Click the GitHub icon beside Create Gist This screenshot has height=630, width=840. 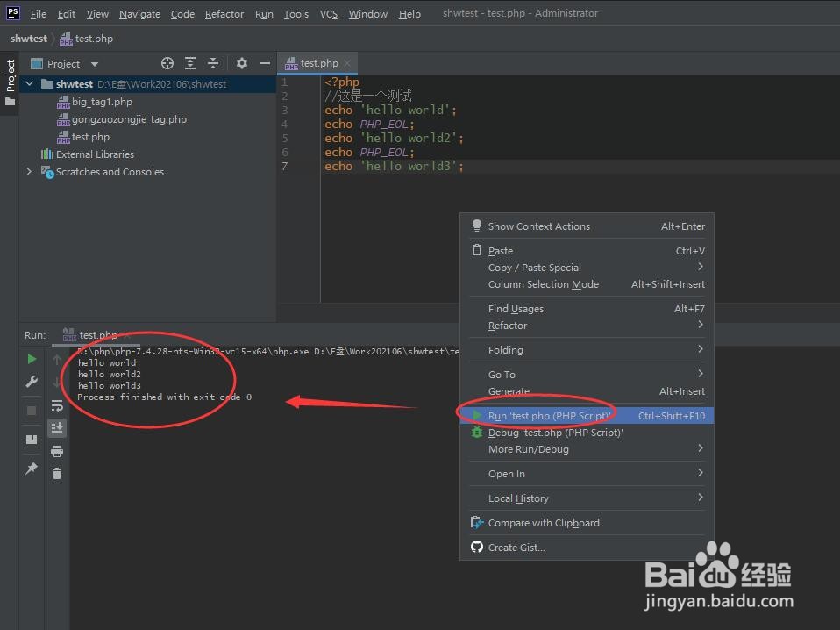point(477,547)
